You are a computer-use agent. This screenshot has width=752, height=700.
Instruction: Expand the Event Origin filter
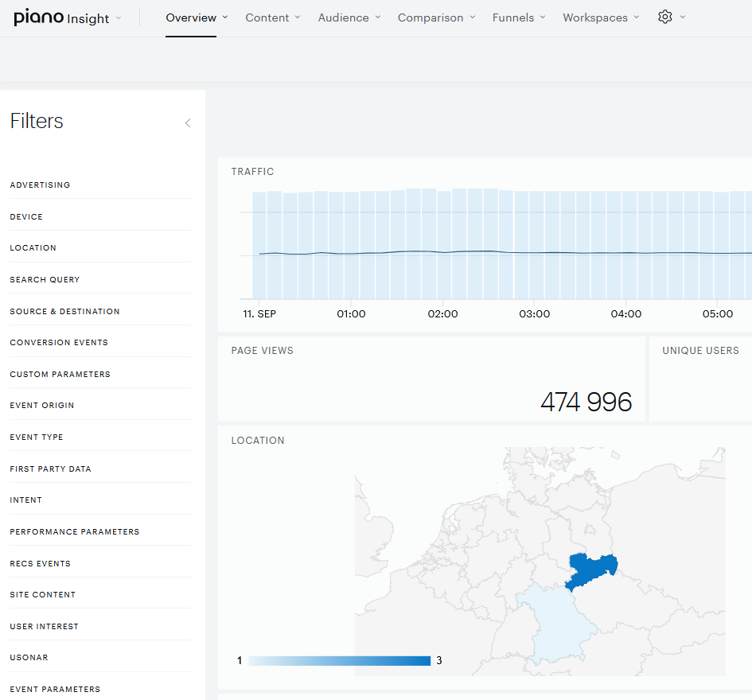point(100,406)
